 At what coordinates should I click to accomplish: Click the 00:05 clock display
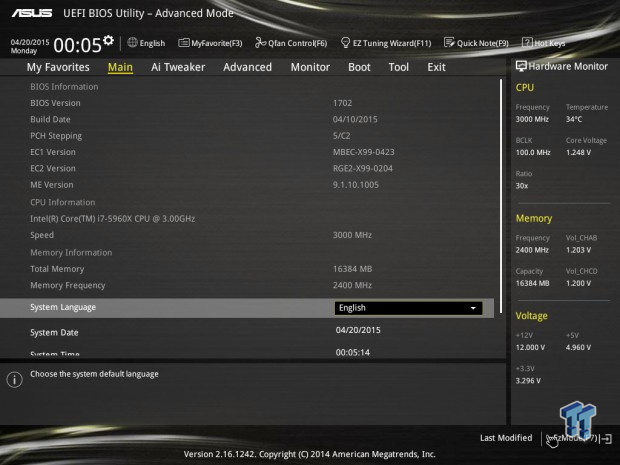pyautogui.click(x=78, y=45)
